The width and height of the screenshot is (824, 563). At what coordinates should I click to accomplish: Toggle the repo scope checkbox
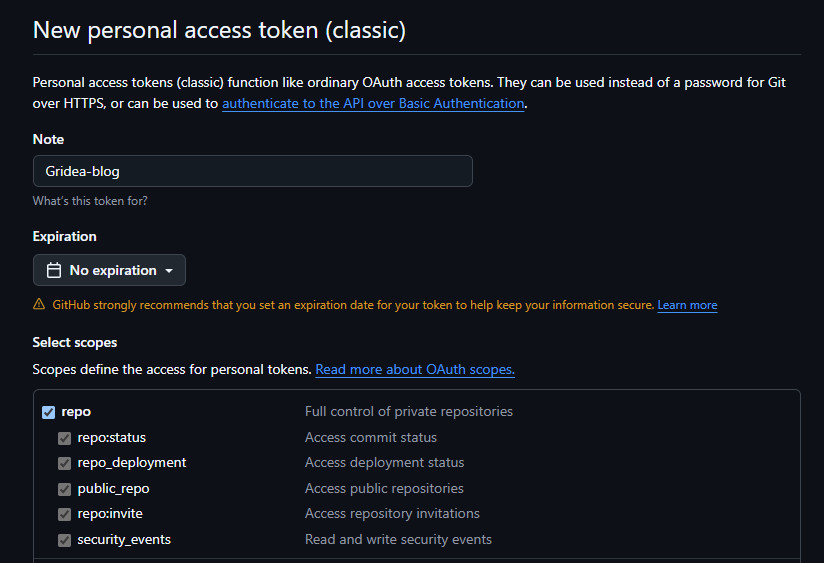[x=48, y=412]
